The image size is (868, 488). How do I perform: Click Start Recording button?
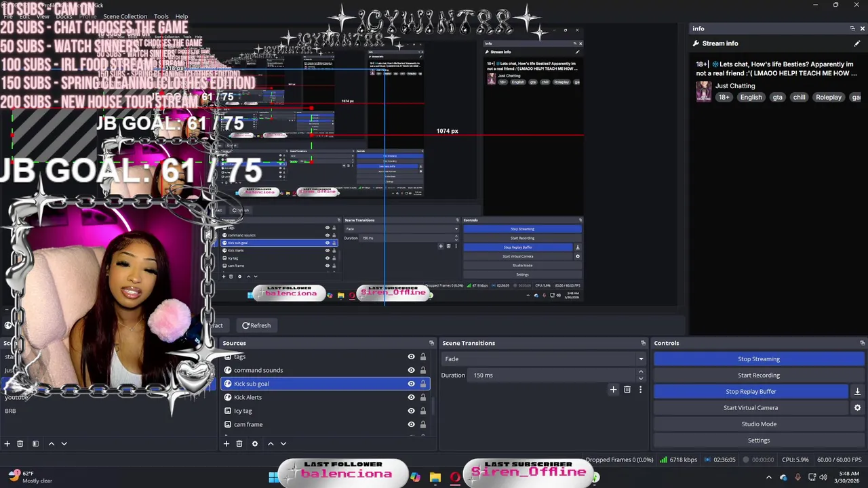759,375
